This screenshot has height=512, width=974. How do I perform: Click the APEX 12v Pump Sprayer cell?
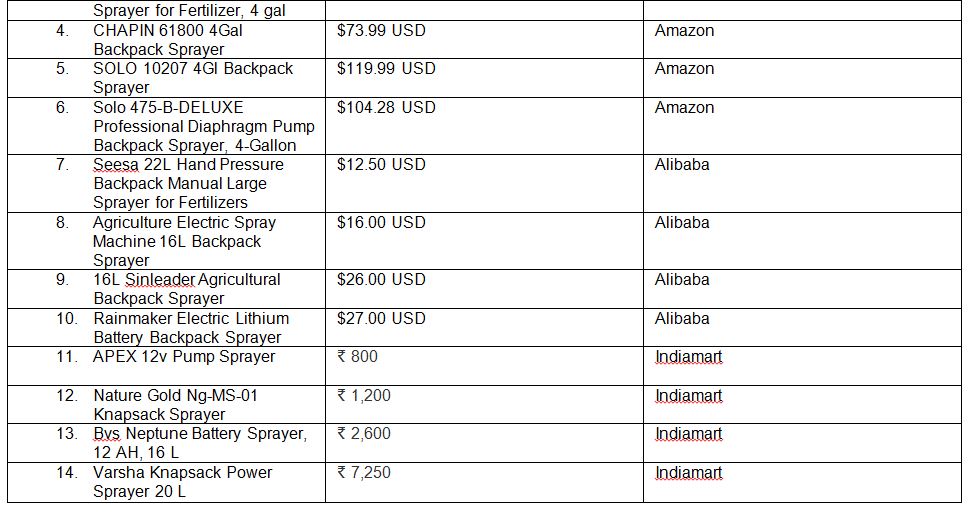pos(184,357)
